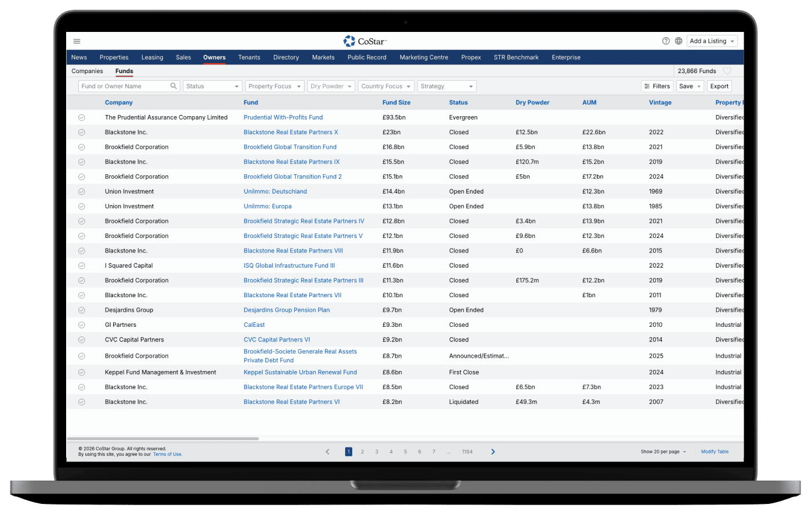Click the heart icon beside 23,866 Funds
Viewport: 812px width, 519px height.
click(x=727, y=71)
